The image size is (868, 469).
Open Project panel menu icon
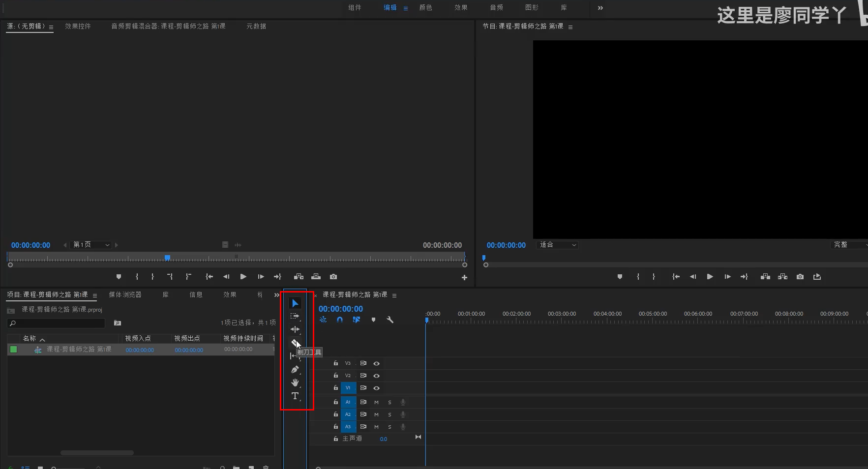95,295
